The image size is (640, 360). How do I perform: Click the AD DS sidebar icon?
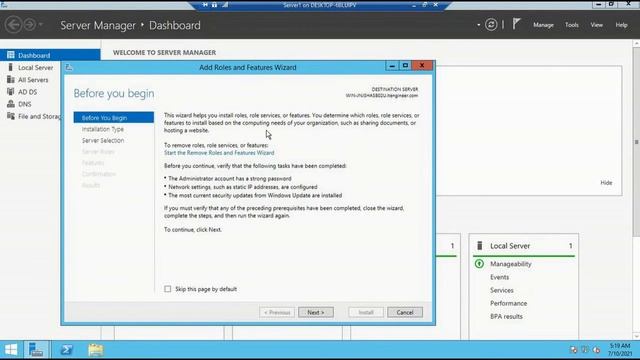(11, 91)
